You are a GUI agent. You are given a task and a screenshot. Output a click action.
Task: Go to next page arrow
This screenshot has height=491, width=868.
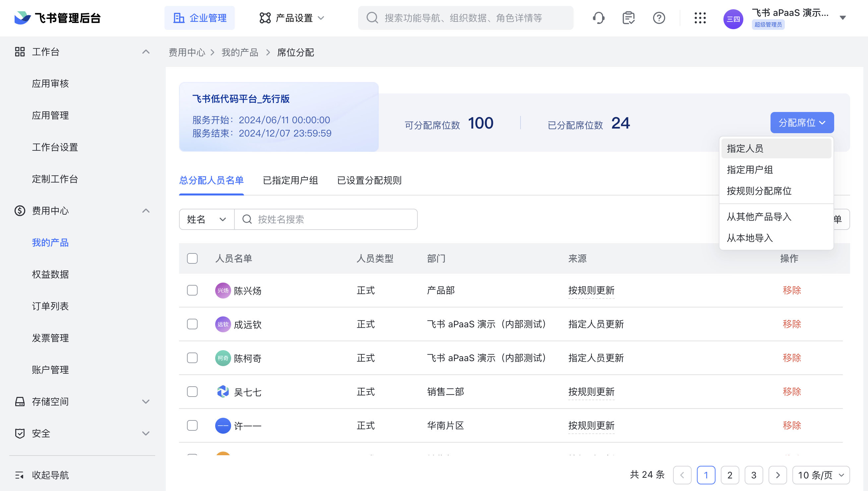pyautogui.click(x=777, y=475)
